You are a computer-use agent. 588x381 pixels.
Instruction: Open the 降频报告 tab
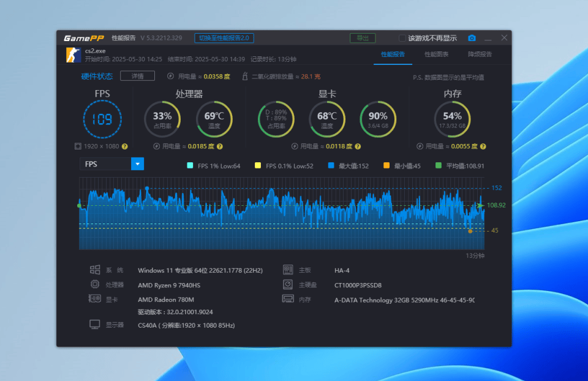[480, 55]
